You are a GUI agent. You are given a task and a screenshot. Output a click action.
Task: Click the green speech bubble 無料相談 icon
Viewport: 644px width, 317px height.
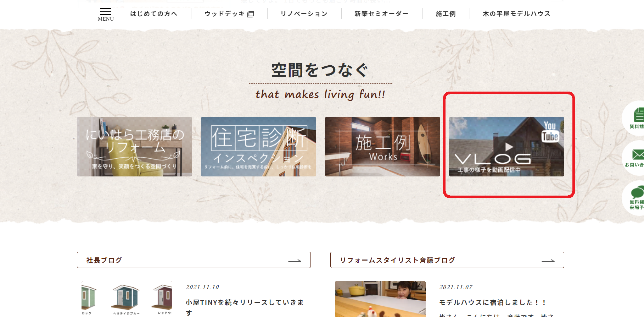[x=637, y=193]
